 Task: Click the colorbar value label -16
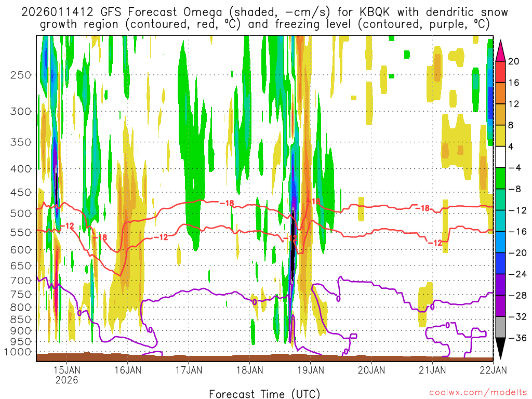(517, 232)
